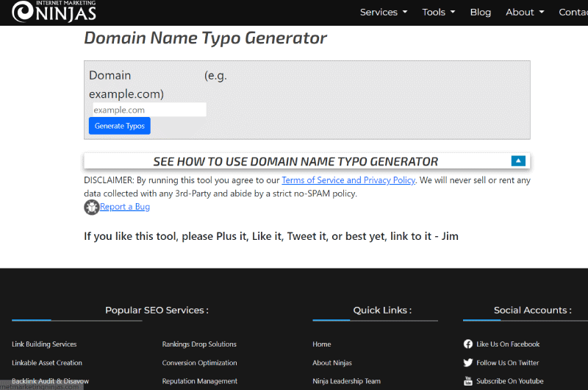Open Like Us On Facebook link
Viewport: 588px width, 390px height.
point(508,344)
